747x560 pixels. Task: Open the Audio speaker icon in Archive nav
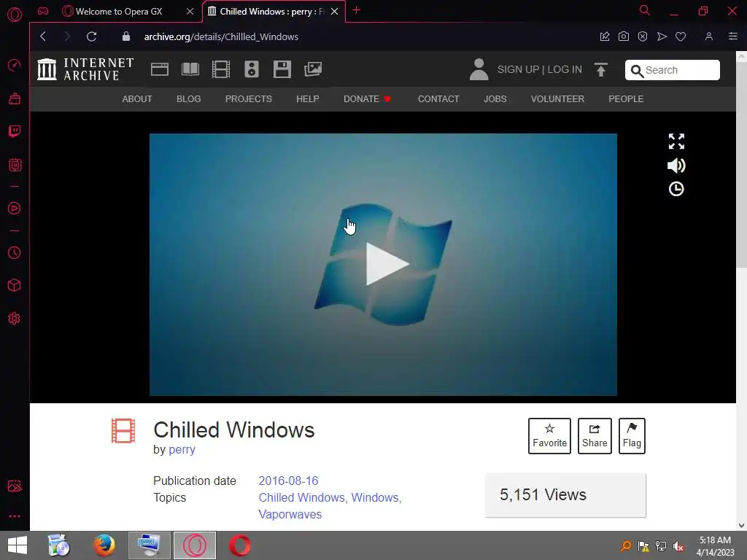click(x=252, y=69)
